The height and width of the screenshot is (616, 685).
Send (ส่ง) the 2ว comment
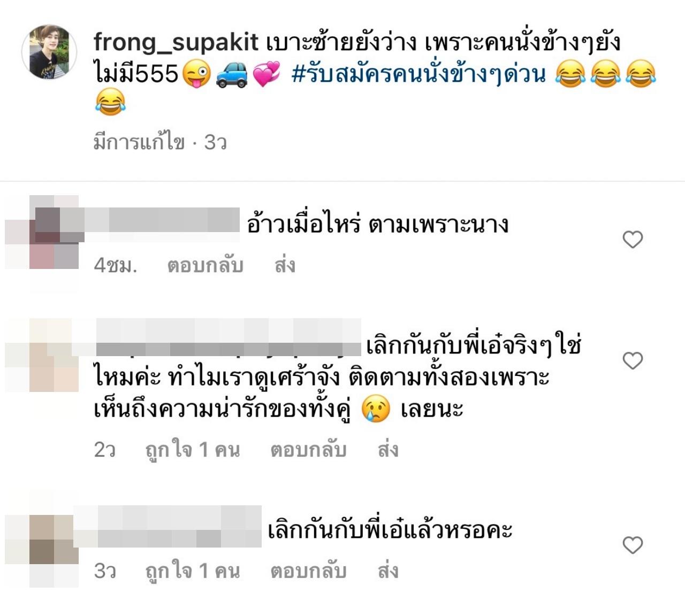pyautogui.click(x=388, y=450)
